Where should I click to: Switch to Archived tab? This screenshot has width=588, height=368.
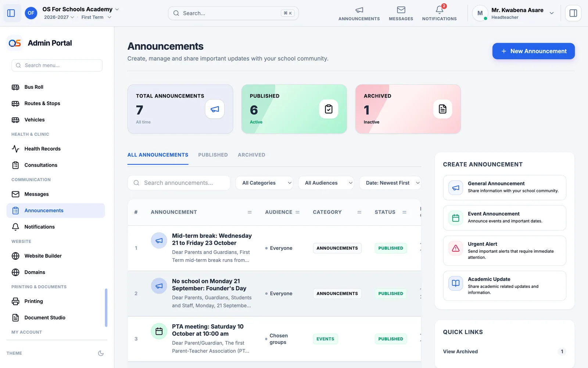point(251,155)
